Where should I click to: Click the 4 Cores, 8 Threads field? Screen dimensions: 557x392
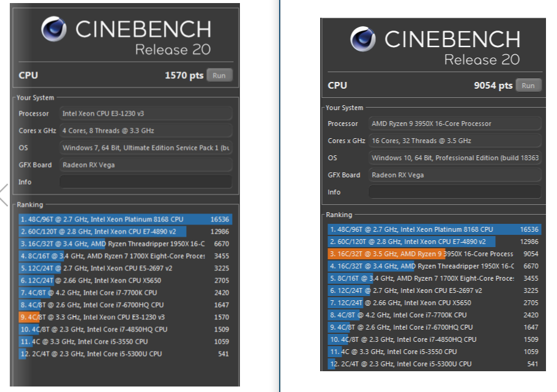pos(146,131)
